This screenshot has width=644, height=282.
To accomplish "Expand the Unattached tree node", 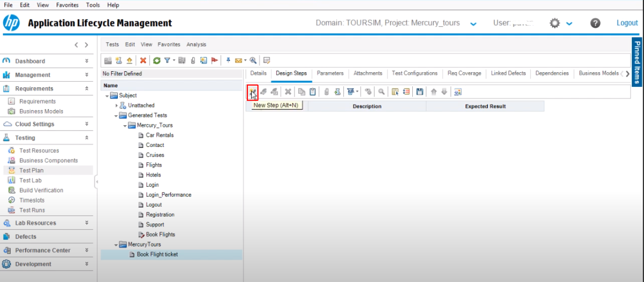I will tap(117, 105).
